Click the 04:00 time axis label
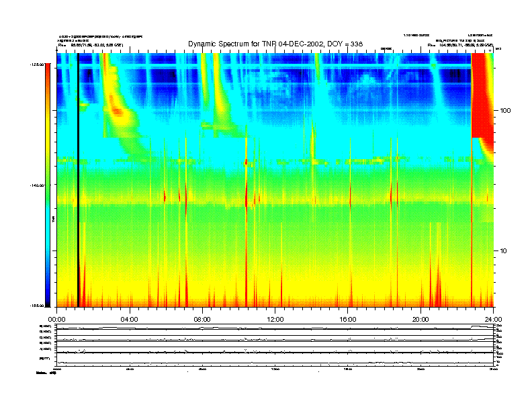The width and height of the screenshot is (532, 411). coord(130,320)
